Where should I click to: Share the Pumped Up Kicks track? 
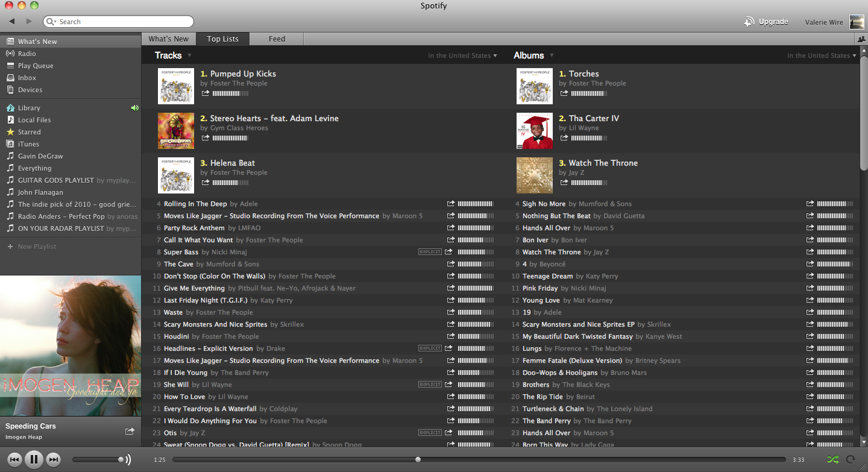pyautogui.click(x=206, y=93)
